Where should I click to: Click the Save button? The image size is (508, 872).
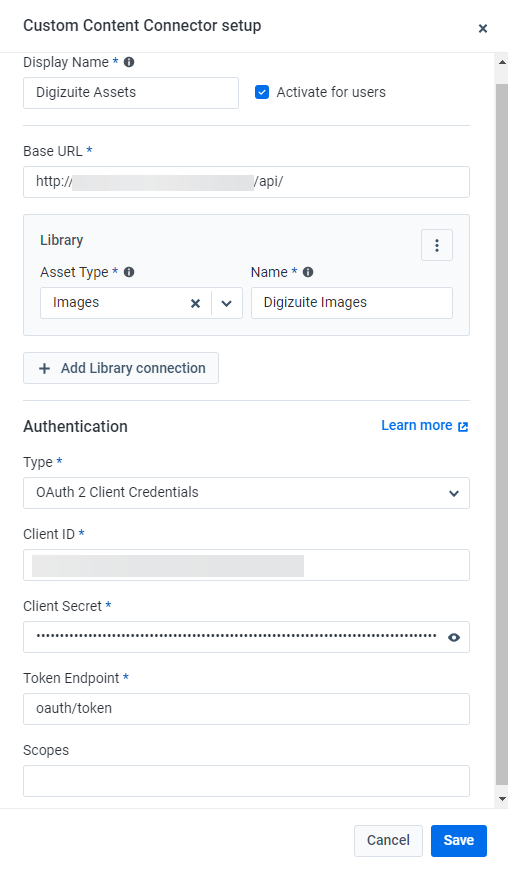(x=459, y=840)
